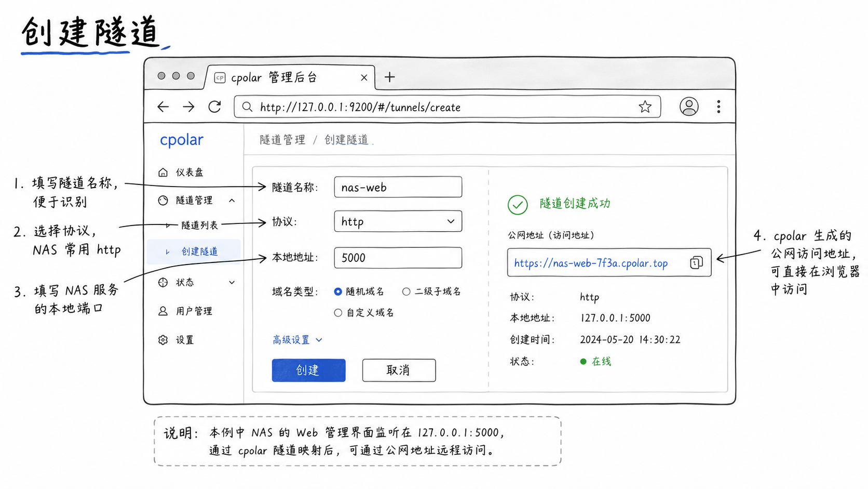Click the 隧道创建成功 message text
This screenshot has width=868, height=489.
(575, 203)
